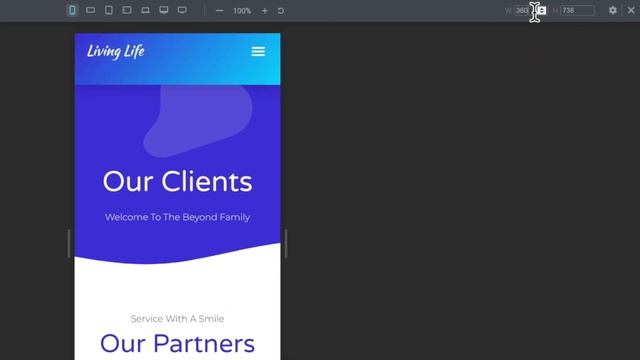
Task: Select the desktop monitor device preview
Action: (164, 10)
